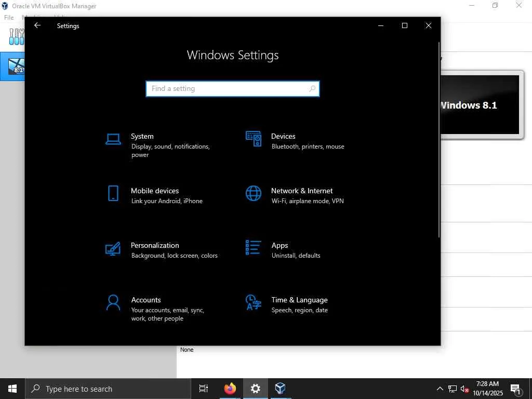Viewport: 532px width, 399px height.
Task: Minimize the Settings window
Action: (381, 25)
